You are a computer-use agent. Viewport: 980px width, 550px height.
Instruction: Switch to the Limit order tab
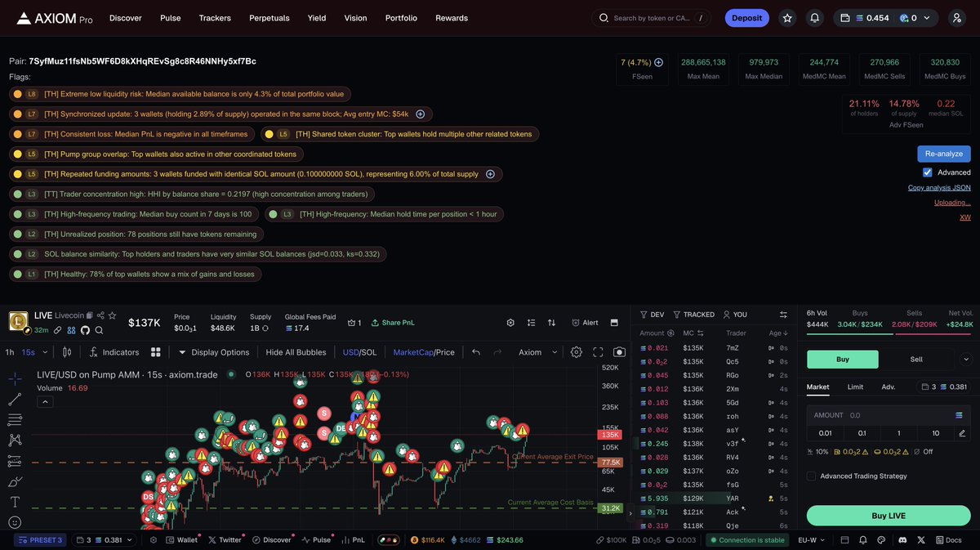pyautogui.click(x=855, y=387)
